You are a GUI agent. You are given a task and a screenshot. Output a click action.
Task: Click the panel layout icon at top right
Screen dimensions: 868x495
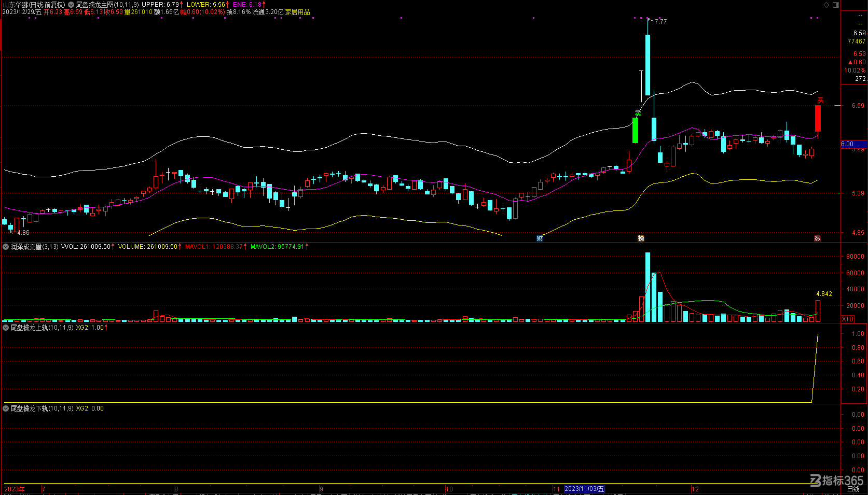[836, 5]
